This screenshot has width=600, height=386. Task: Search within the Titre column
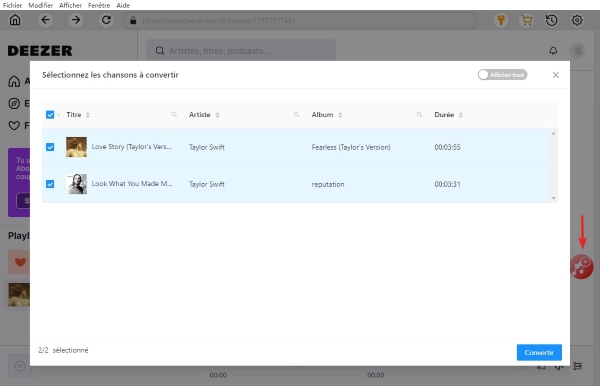pos(174,114)
